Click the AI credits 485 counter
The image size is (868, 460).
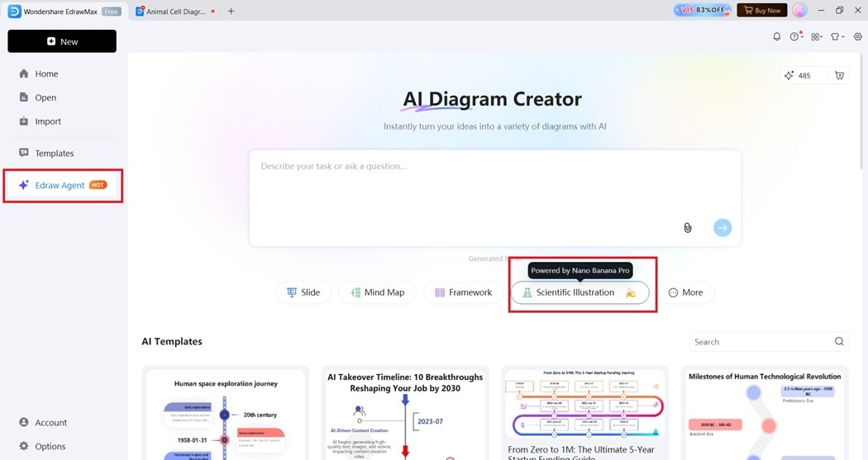(798, 76)
